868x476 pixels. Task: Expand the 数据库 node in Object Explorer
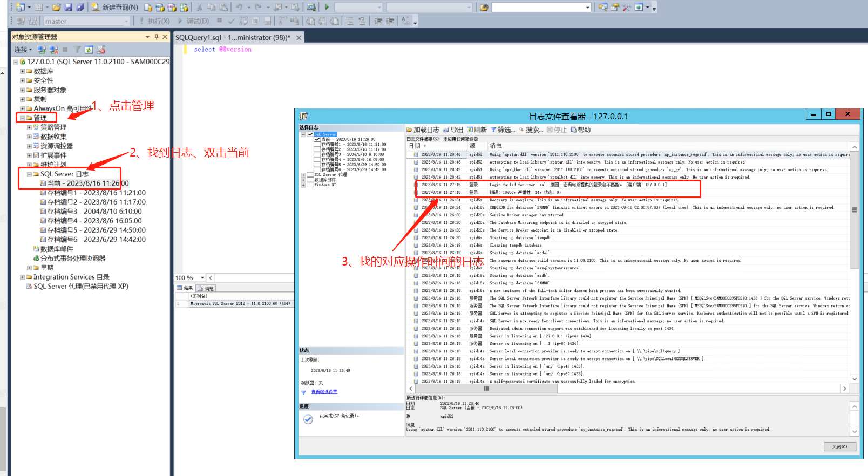pyautogui.click(x=22, y=71)
